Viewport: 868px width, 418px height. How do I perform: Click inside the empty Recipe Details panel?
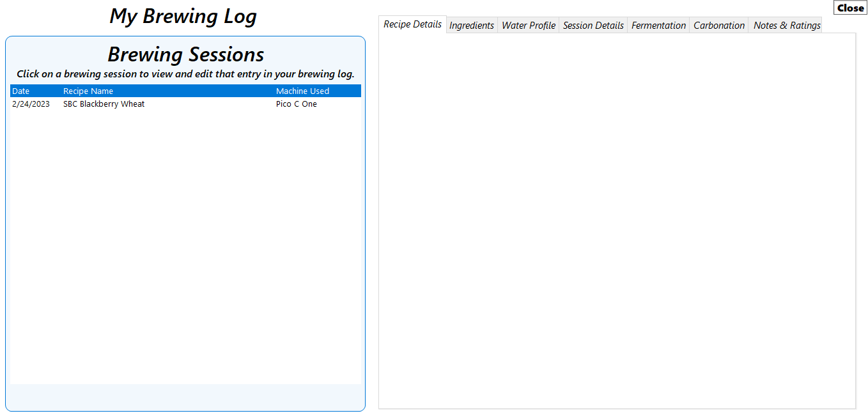(617, 217)
